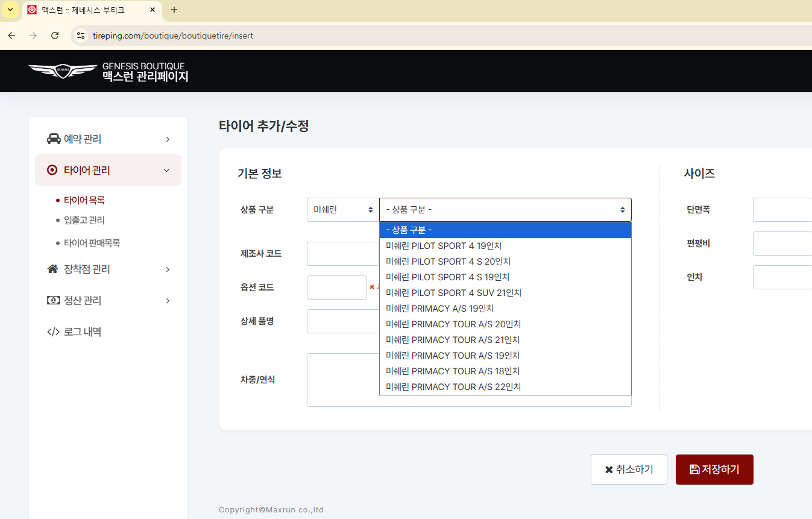Focus the 옵션 코드 input field
Viewport: 812px width, 519px height.
[x=337, y=288]
